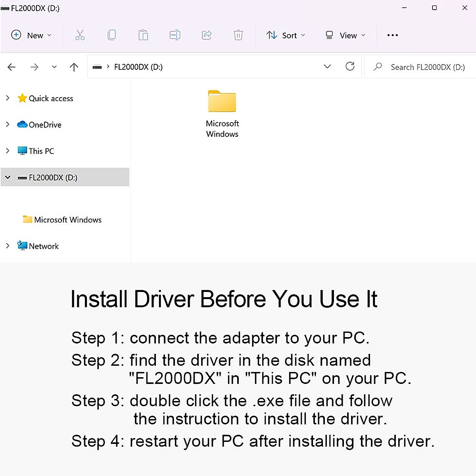The height and width of the screenshot is (476, 476).
Task: Collapse the FL2000DX (D:) tree node
Action: pyautogui.click(x=8, y=177)
